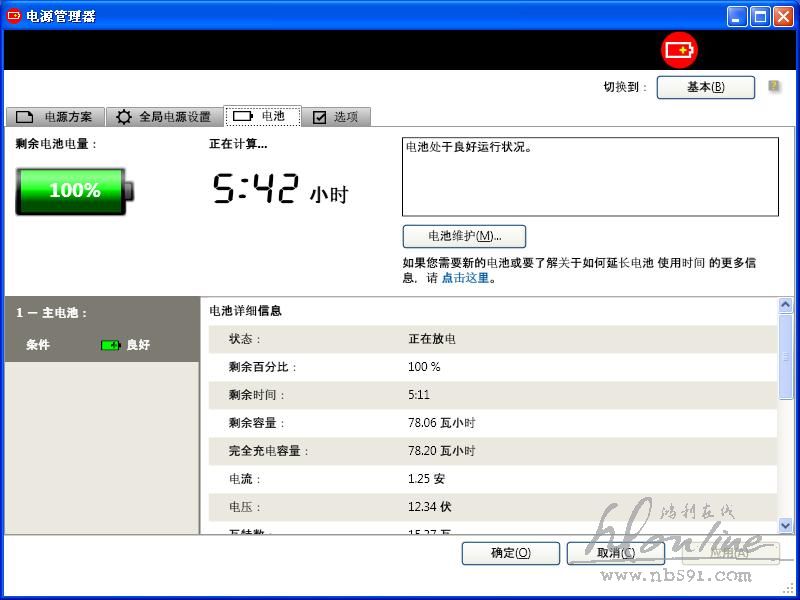Screen dimensions: 800x600
Task: Click the scroll up arrow in battery details
Action: 785,306
